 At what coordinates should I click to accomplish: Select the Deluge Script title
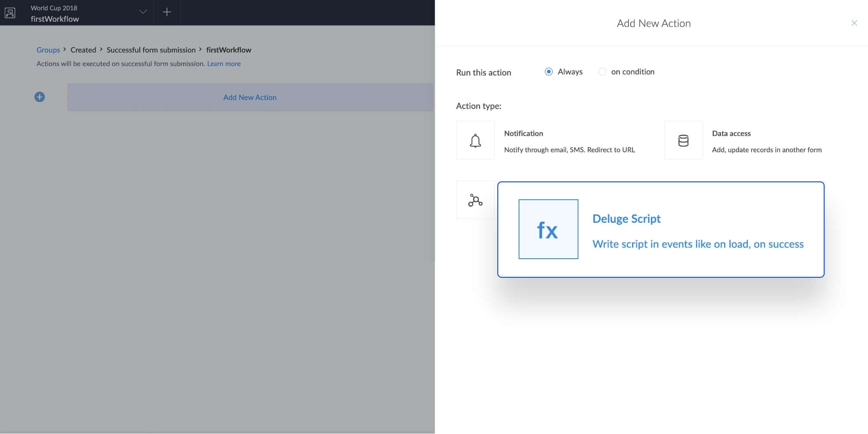pos(626,219)
